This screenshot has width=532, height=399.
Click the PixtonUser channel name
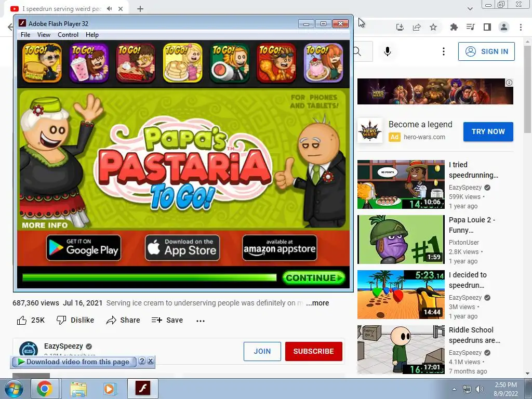[464, 243]
